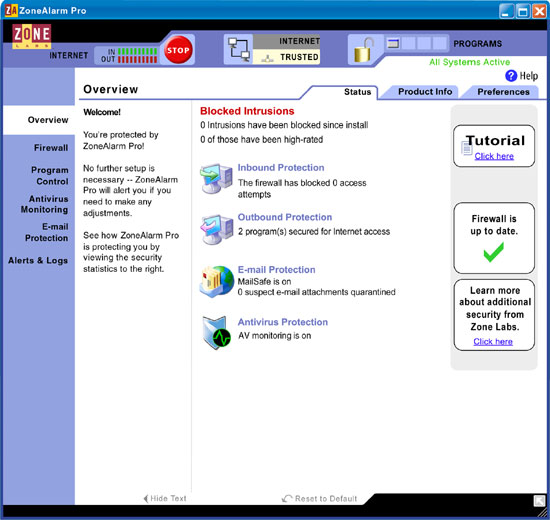Click the Outbound Protection computer icon
This screenshot has height=520, width=550.
point(216,229)
